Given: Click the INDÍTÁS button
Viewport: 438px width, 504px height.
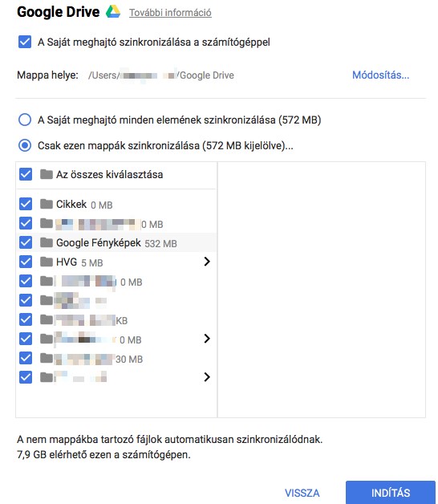Looking at the screenshot, I should click(391, 493).
